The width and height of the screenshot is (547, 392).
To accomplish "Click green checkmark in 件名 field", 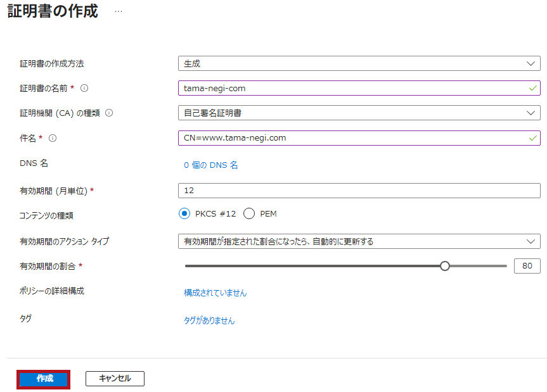I will [x=532, y=138].
